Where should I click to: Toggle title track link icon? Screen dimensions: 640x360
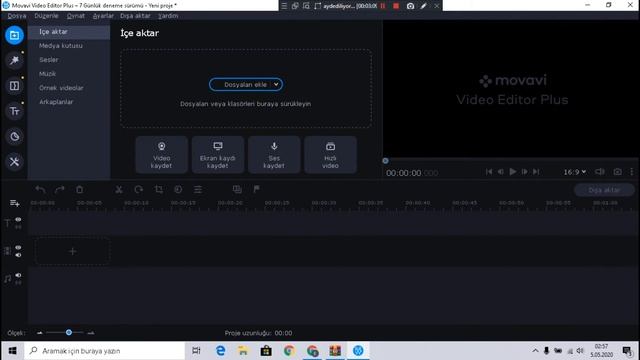(18, 227)
